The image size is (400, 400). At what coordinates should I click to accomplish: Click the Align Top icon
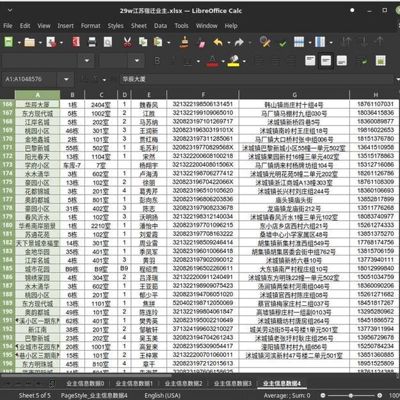[310, 61]
